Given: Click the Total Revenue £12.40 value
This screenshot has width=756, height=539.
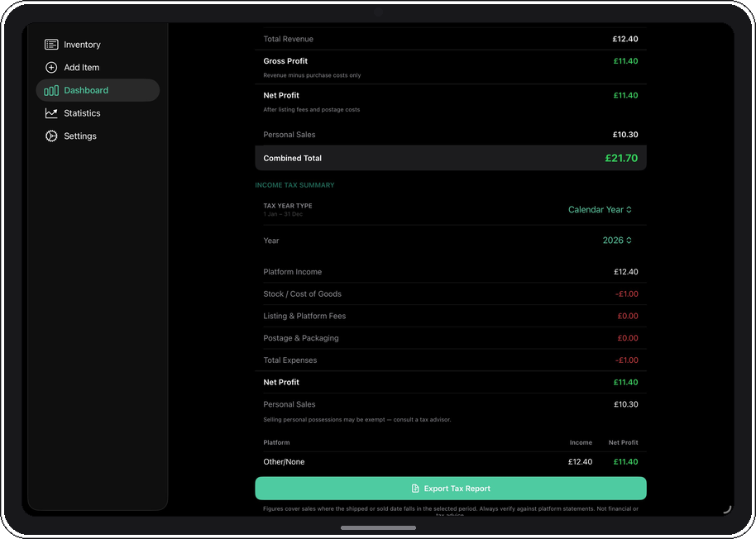Looking at the screenshot, I should pos(625,39).
